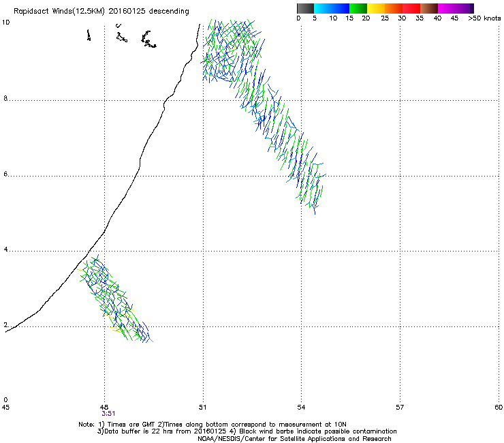
Task: Click the '20' legend scale label
Action: point(366,18)
